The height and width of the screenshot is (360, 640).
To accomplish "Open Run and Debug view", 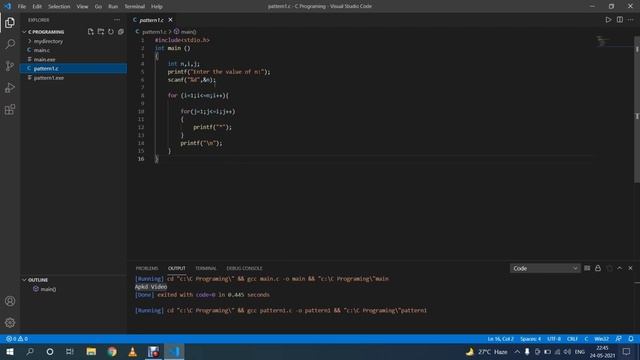I will click(10, 88).
